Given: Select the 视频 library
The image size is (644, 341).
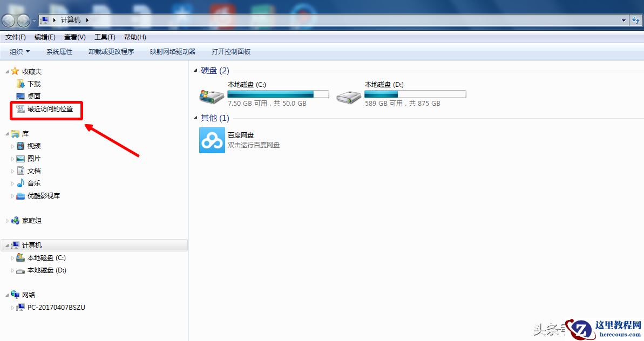Looking at the screenshot, I should (x=34, y=146).
